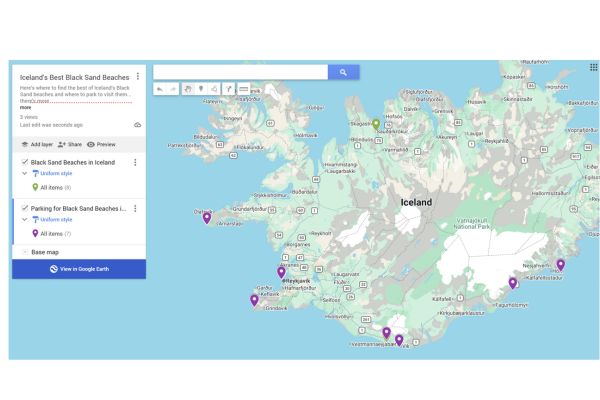Click the Iceland country label on map
The height and width of the screenshot is (400, 600).
click(x=416, y=202)
